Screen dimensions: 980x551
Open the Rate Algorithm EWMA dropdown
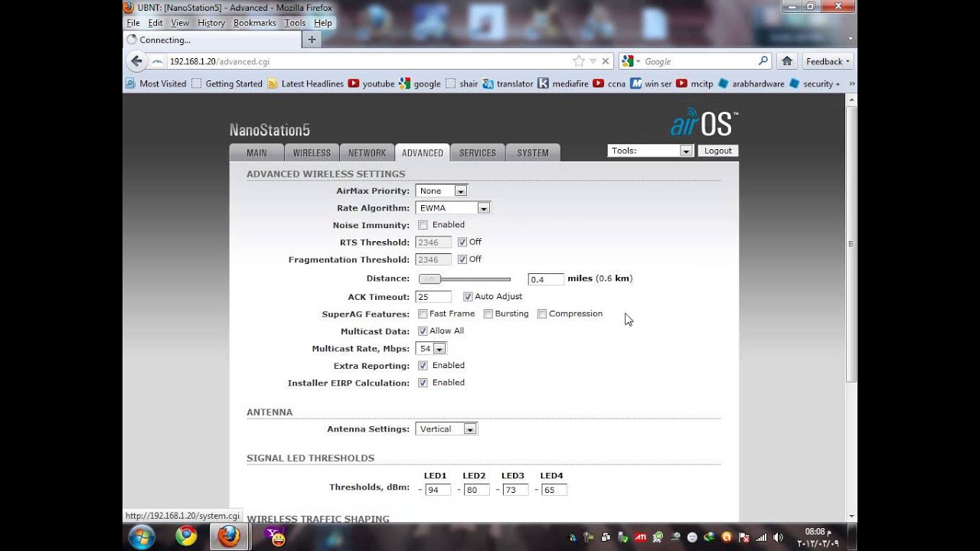452,207
